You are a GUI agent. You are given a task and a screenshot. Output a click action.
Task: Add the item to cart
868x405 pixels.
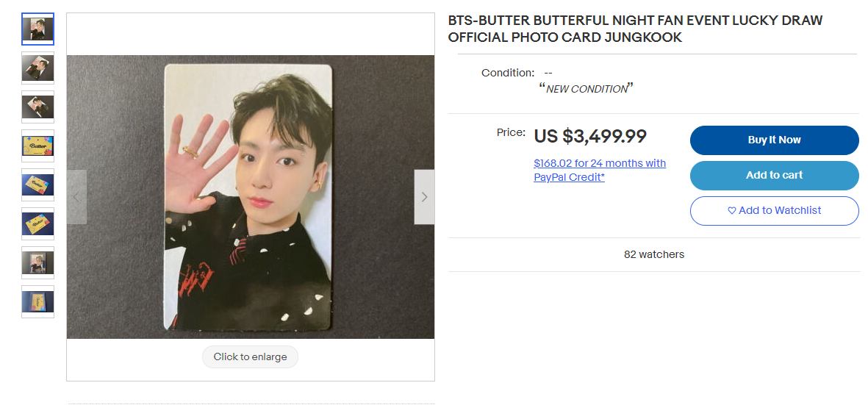[774, 176]
